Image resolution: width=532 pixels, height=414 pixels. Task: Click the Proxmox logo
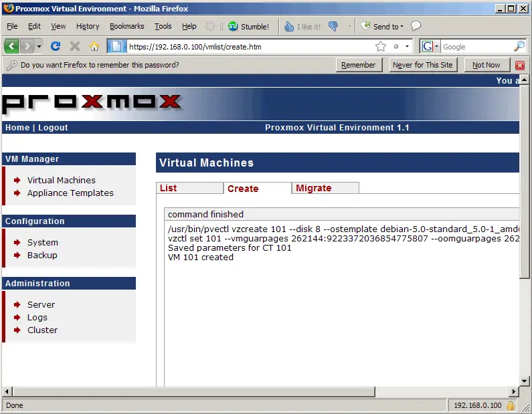(x=91, y=103)
